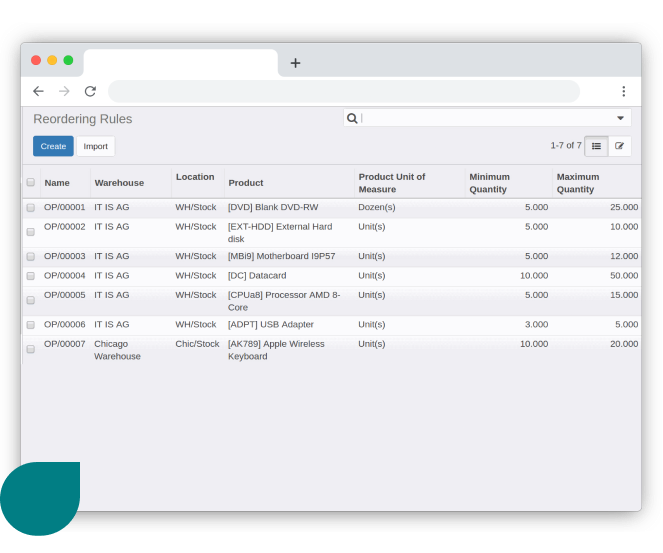Focus the browser address bar
Image resolution: width=663 pixels, height=553 pixels.
click(x=343, y=91)
